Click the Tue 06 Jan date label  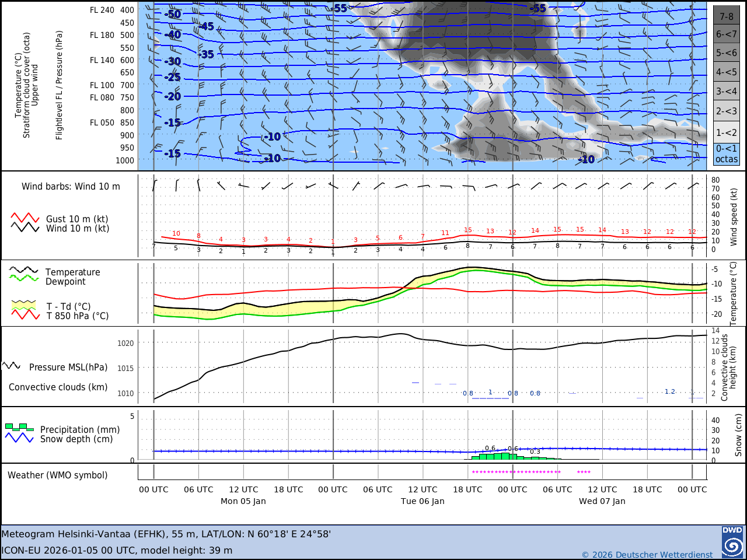tap(423, 501)
